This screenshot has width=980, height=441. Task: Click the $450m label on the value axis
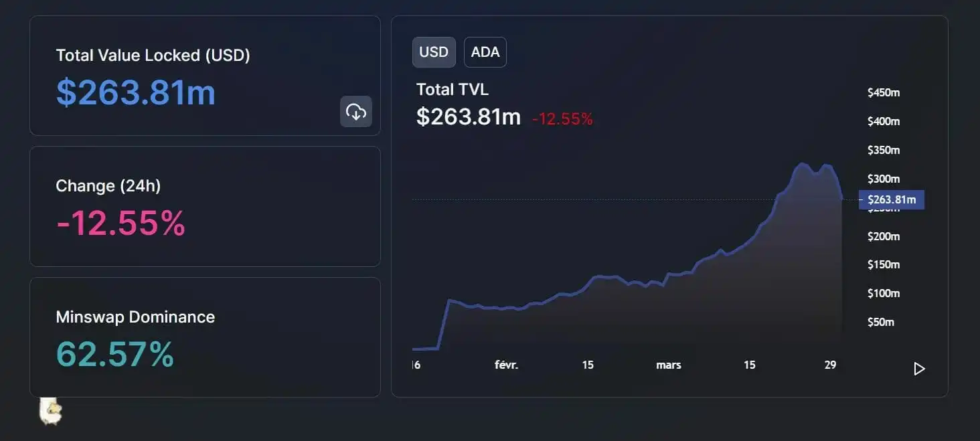(884, 92)
